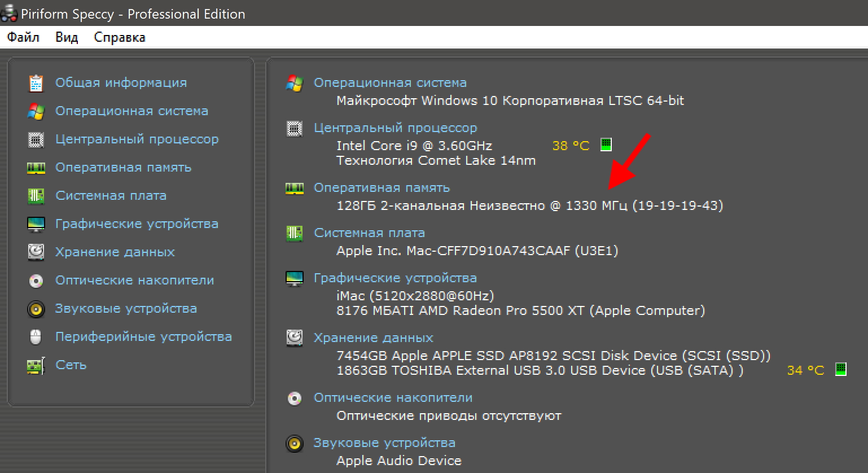Click the 7454GB Apple SSD AP8192 line
This screenshot has width=868, height=473.
(x=553, y=356)
